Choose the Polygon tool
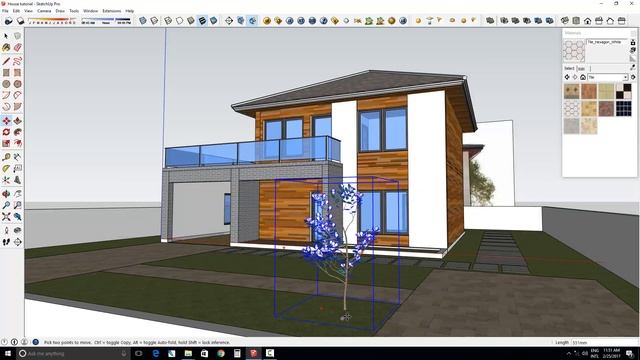 click(18, 84)
